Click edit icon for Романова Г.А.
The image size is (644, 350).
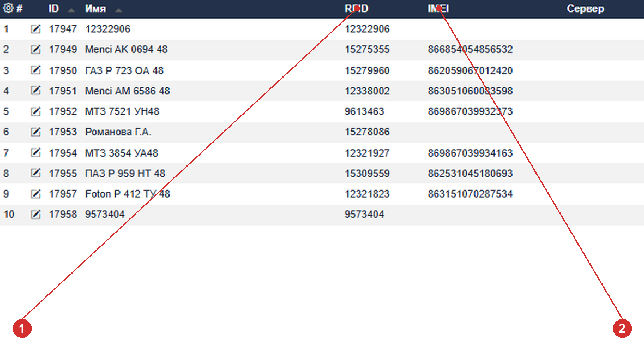(36, 132)
